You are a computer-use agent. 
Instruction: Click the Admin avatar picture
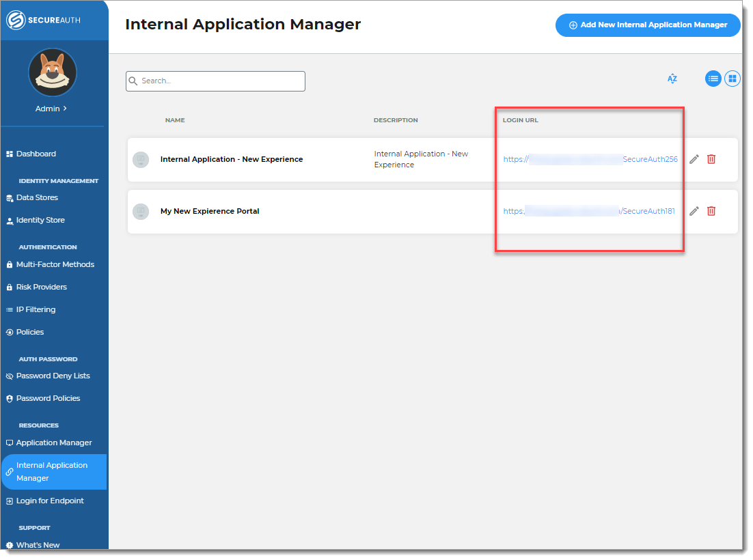pyautogui.click(x=53, y=72)
